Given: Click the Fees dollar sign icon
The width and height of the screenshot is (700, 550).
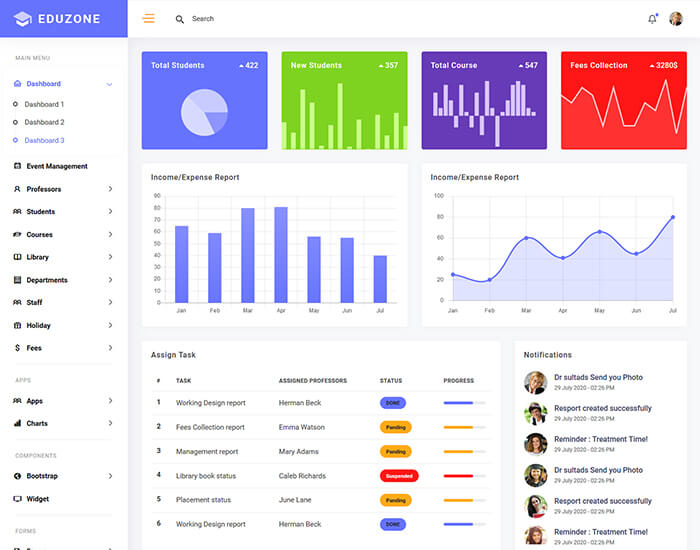Looking at the screenshot, I should [x=17, y=348].
